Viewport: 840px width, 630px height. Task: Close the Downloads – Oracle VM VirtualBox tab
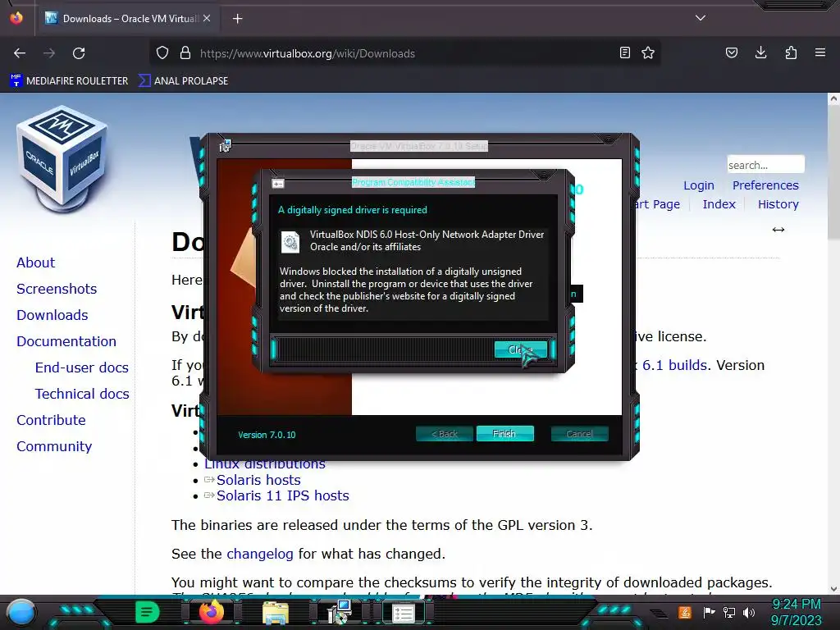click(x=207, y=18)
